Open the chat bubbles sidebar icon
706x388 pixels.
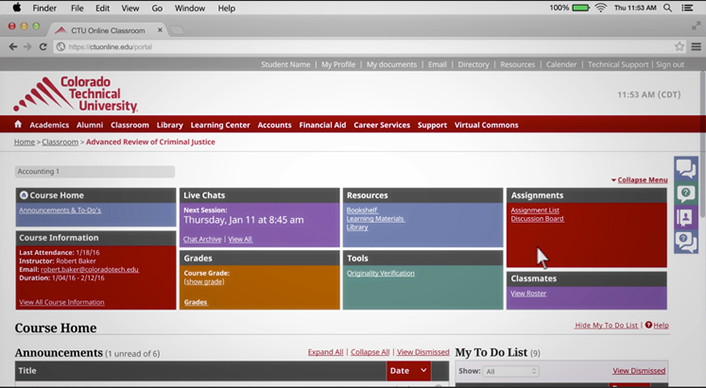click(x=686, y=168)
